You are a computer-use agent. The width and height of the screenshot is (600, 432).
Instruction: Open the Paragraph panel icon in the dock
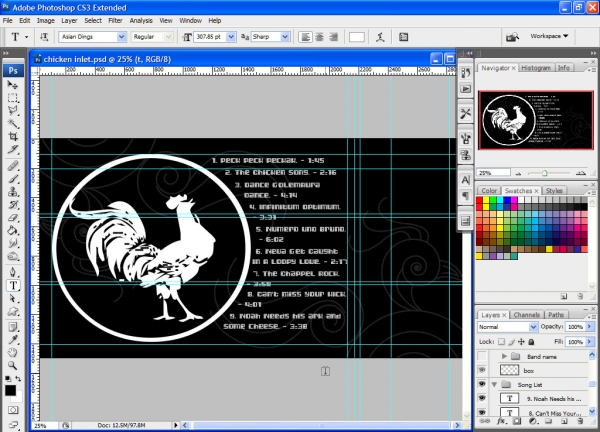click(x=465, y=196)
